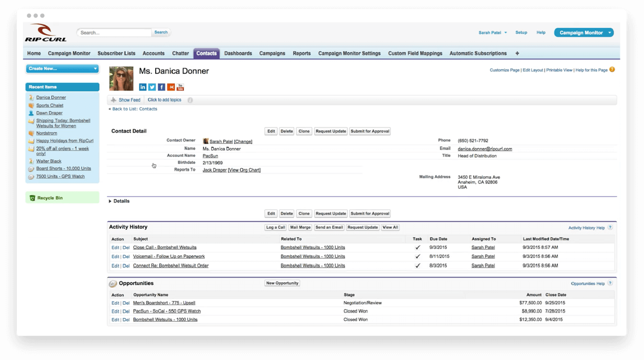The width and height of the screenshot is (644, 360).
Task: Click the Activity History Help question mark
Action: [610, 227]
